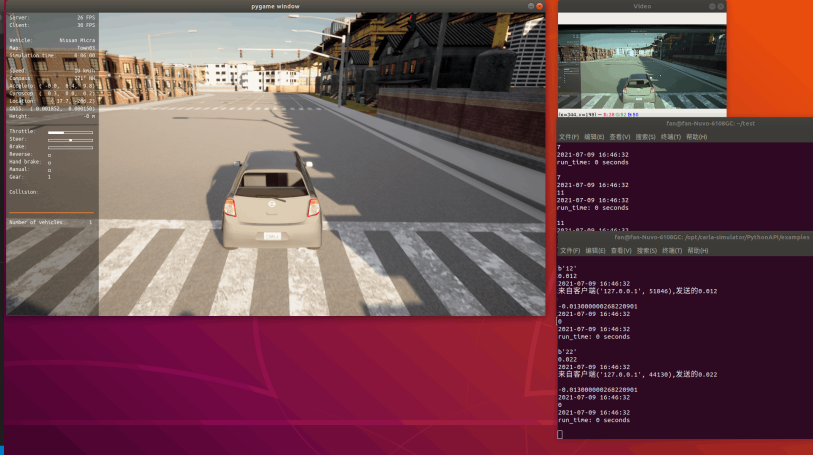Open 搜索(S) menu in examples terminal
The image size is (814, 456).
point(647,251)
